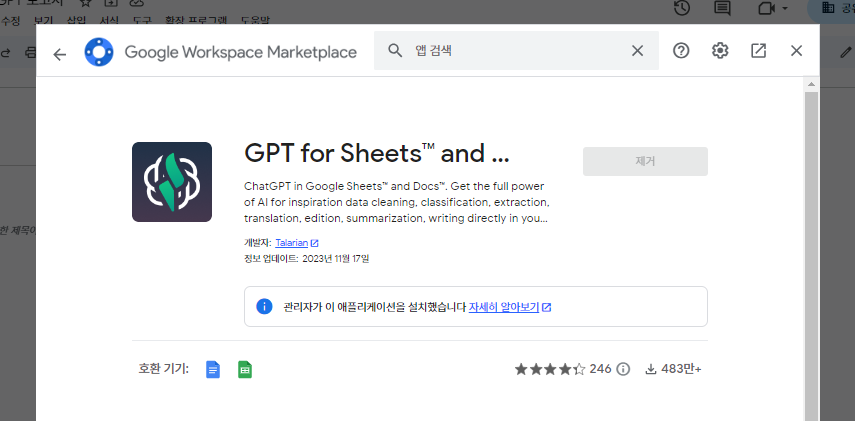
Task: Click the blue info icon in admin notice
Action: tap(264, 306)
